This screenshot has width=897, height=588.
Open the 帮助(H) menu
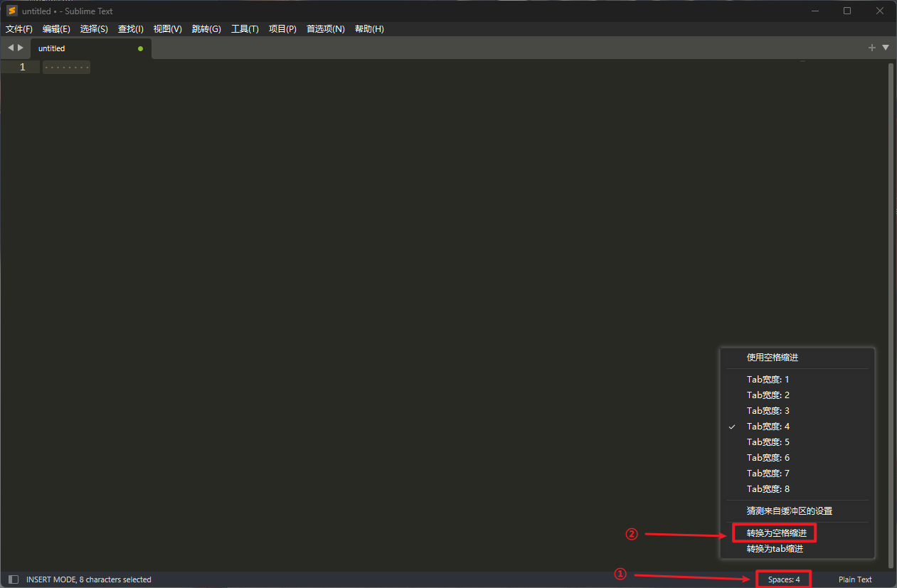369,29
